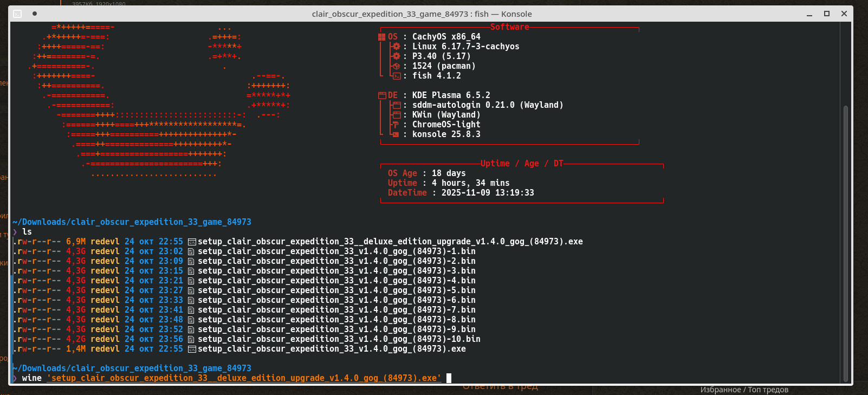Click the file icon before the (84973)-10.bin file

tap(191, 339)
